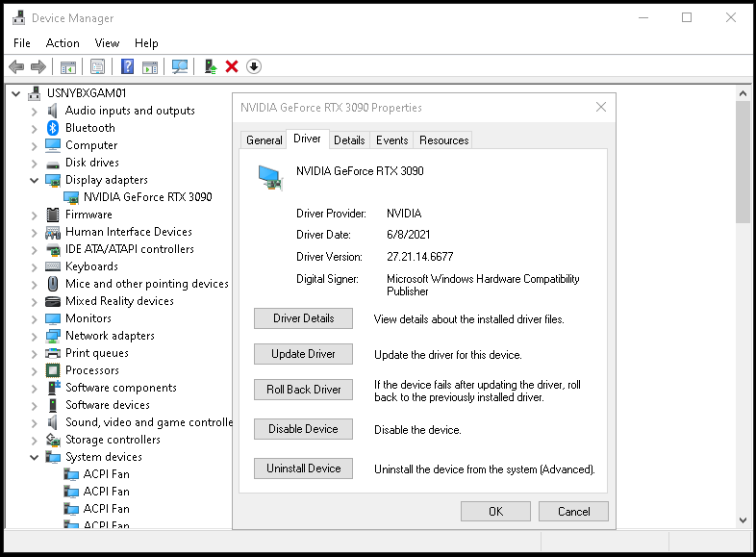Click the display adapter icon in Properties dialog

click(x=270, y=178)
